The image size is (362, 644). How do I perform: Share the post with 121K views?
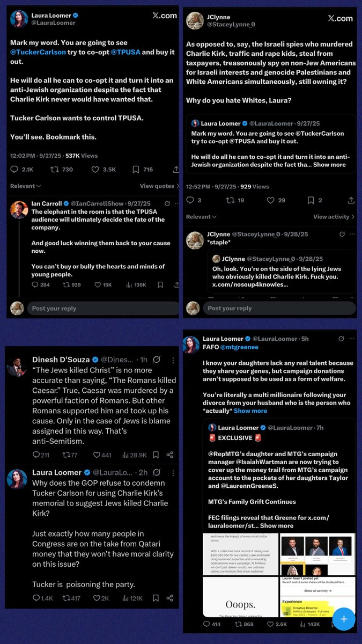coord(169,598)
